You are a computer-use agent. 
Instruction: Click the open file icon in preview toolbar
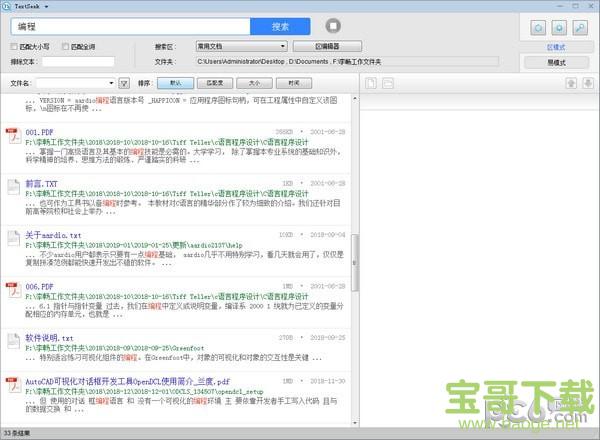tap(370, 83)
